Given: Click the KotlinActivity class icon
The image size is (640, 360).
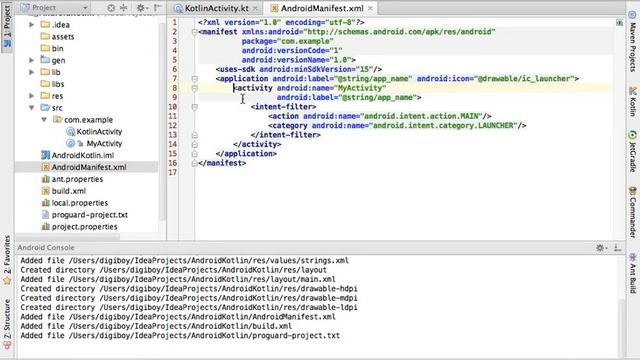Looking at the screenshot, I should pos(70,131).
